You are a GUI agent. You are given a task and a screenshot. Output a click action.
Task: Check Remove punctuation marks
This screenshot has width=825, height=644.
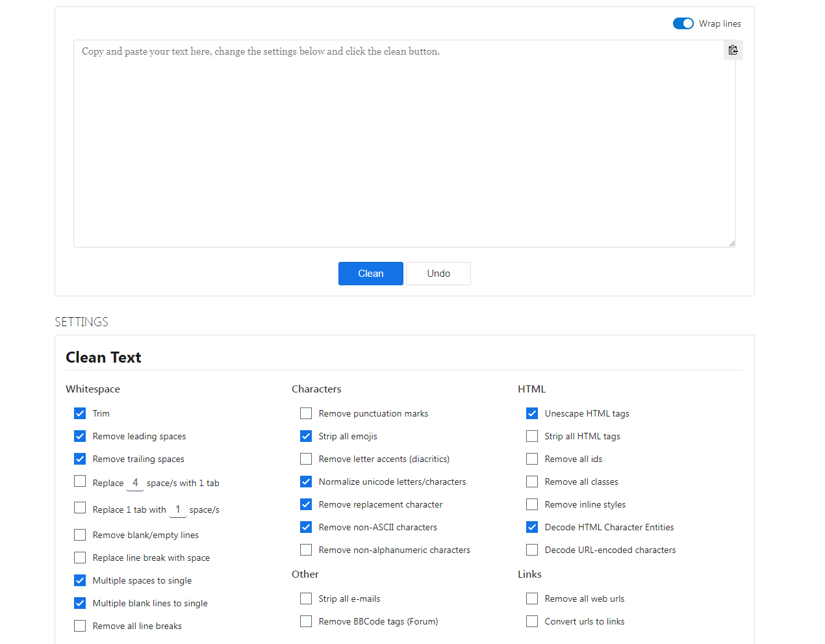pos(305,413)
